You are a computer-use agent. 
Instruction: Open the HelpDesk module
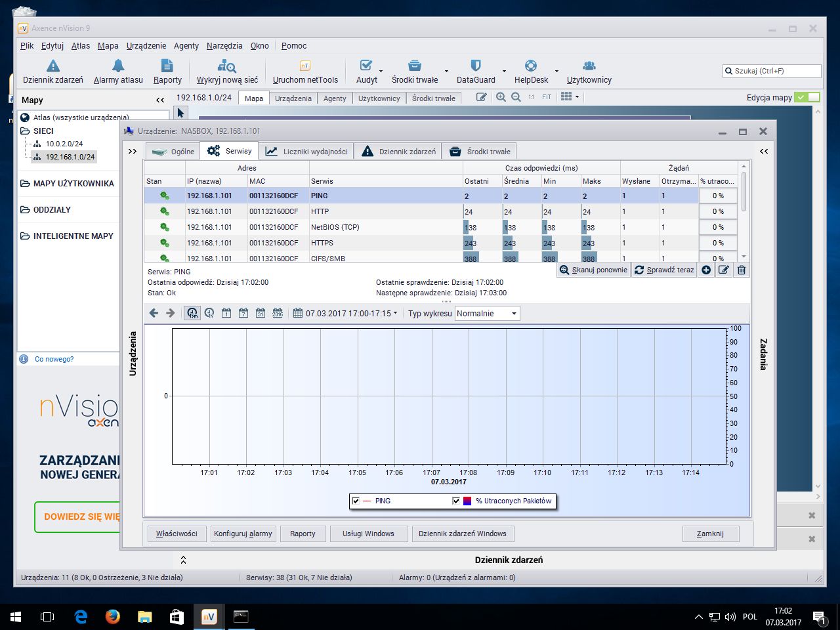click(531, 72)
